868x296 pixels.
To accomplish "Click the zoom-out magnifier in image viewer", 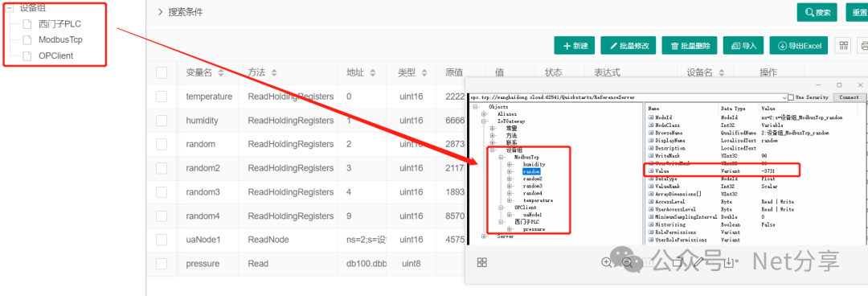I will pyautogui.click(x=628, y=262).
